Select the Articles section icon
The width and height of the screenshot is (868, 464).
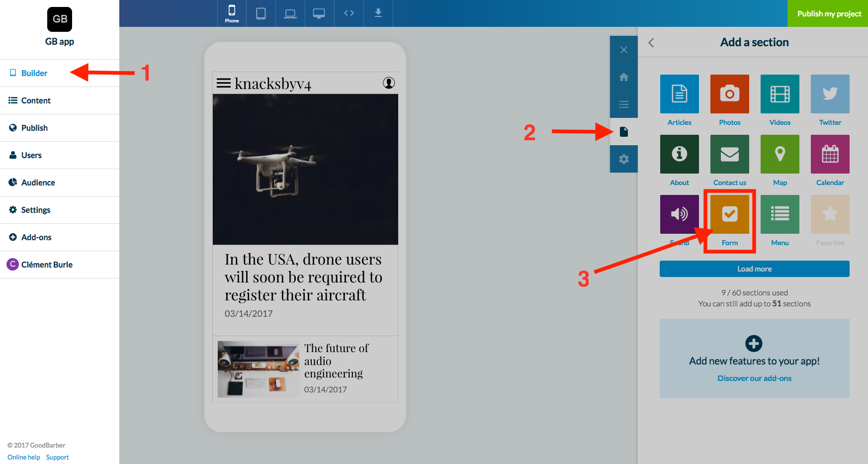pos(679,94)
